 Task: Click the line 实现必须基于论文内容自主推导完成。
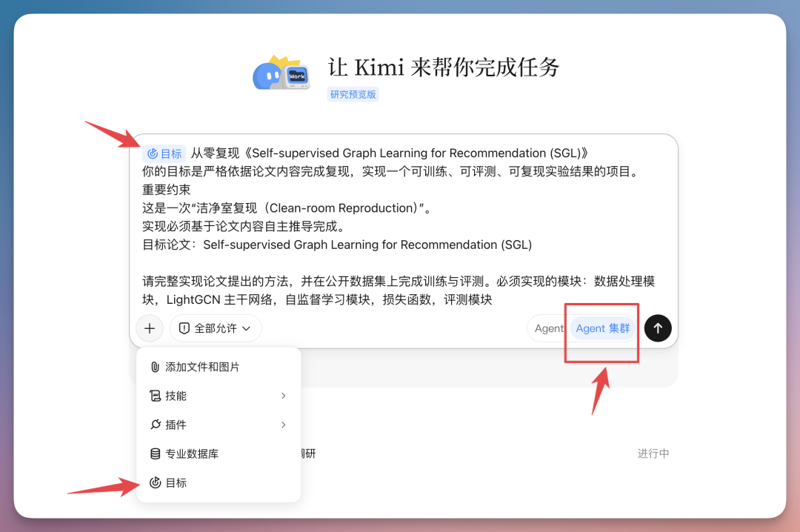(x=246, y=227)
